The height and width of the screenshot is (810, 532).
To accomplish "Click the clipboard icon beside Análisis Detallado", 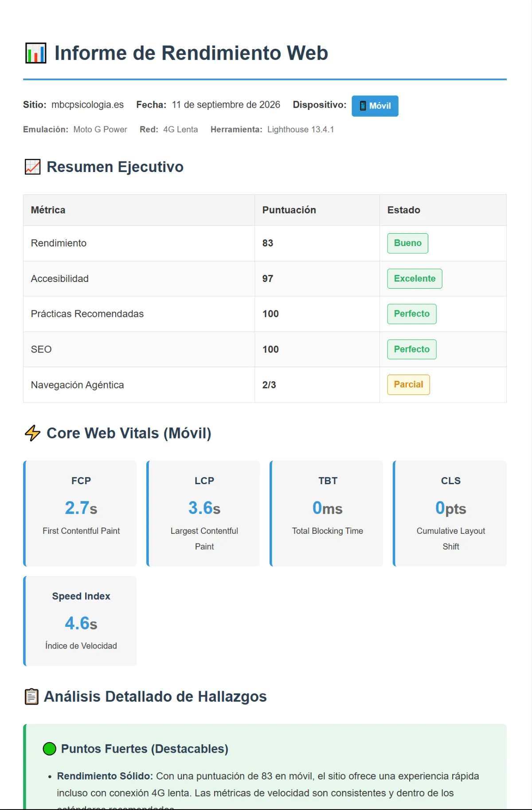I will pos(31,697).
